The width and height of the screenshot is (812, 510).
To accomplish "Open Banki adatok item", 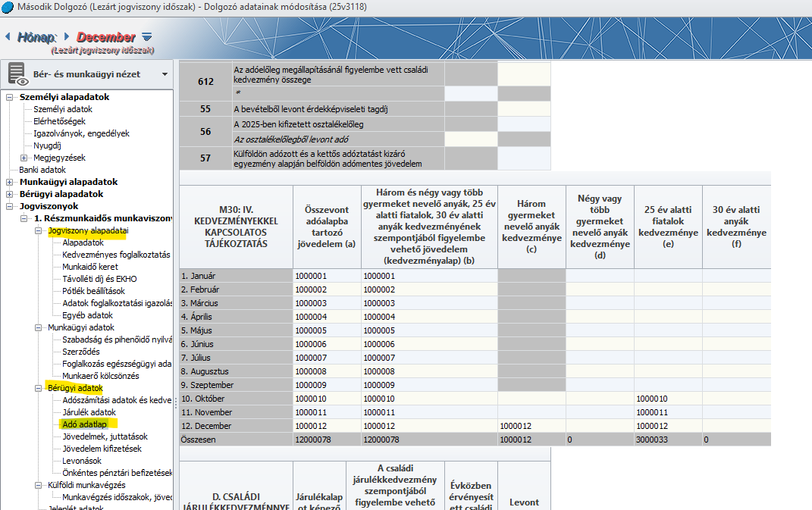I will (42, 170).
